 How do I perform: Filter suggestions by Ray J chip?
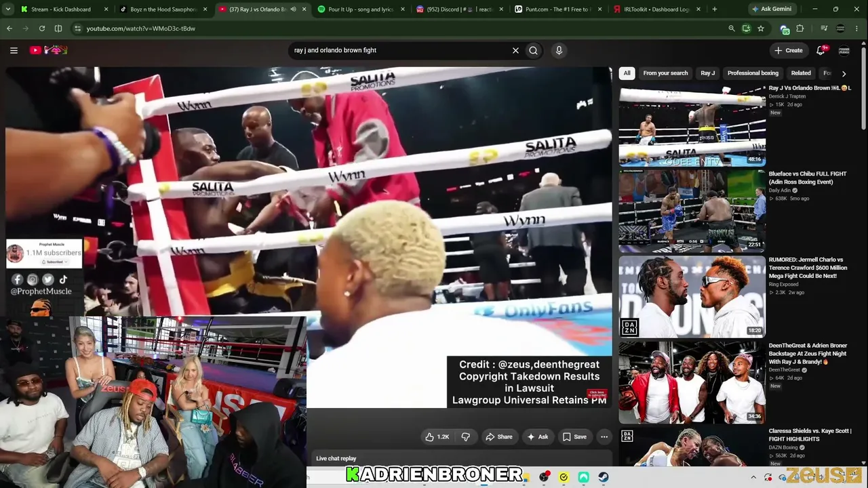click(x=708, y=73)
